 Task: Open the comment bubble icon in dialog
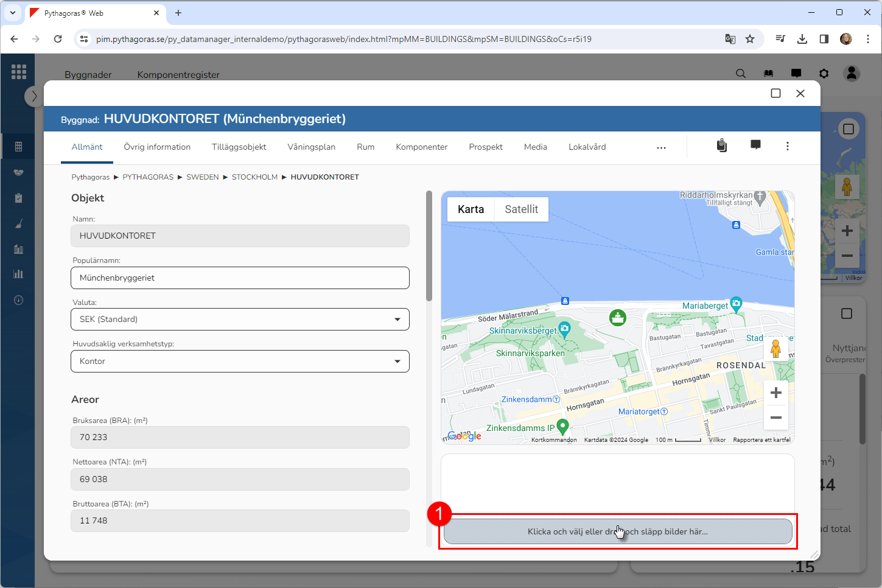click(755, 145)
